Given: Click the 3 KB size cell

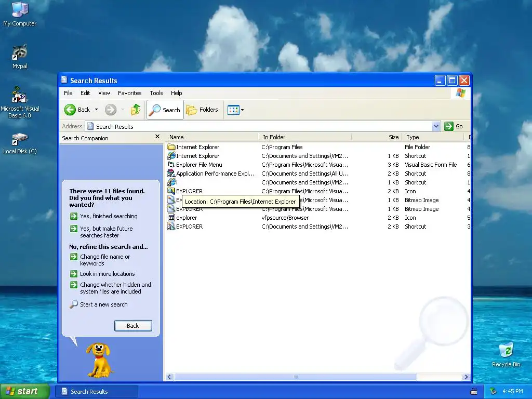Looking at the screenshot, I should pyautogui.click(x=393, y=165).
